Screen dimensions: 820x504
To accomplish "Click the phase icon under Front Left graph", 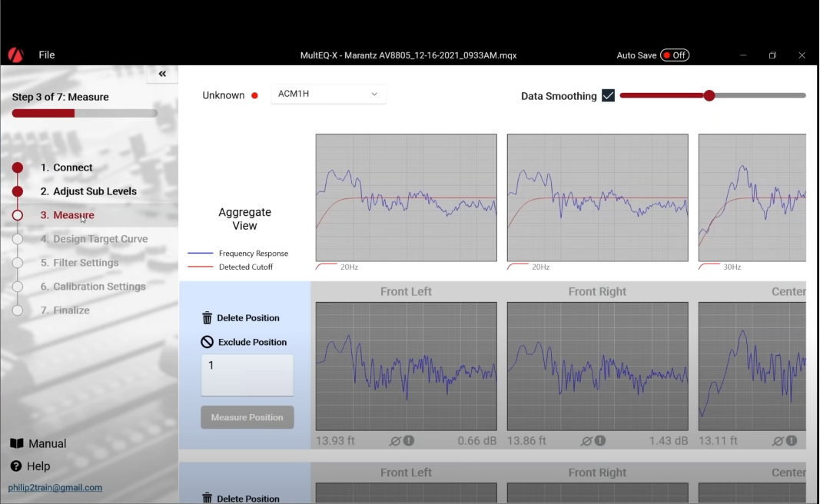I will 395,441.
